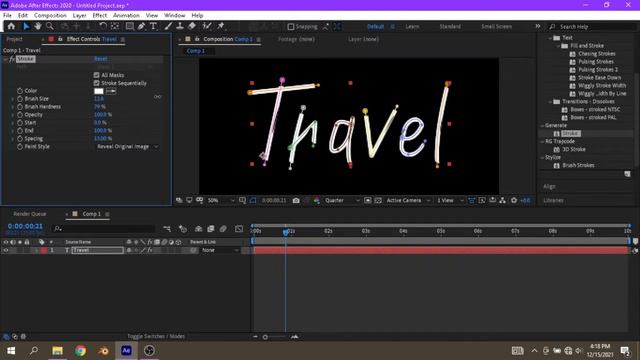Select the Hand tool
Viewport: 640px width, 360px height.
[x=38, y=26]
